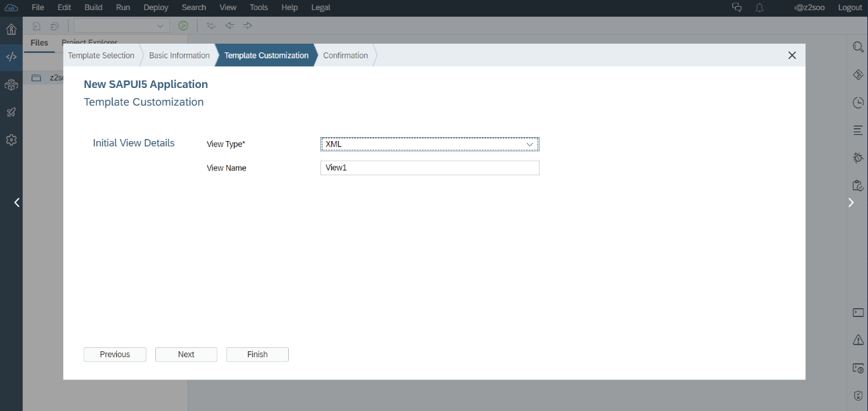Image resolution: width=868 pixels, height=411 pixels.
Task: Go to Basic Information wizard step
Action: [179, 56]
